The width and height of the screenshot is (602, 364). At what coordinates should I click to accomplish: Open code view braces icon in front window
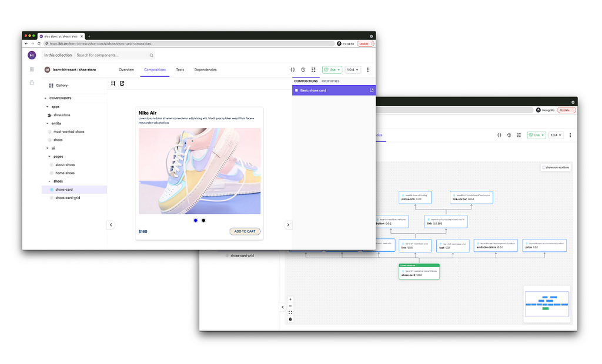pos(293,70)
